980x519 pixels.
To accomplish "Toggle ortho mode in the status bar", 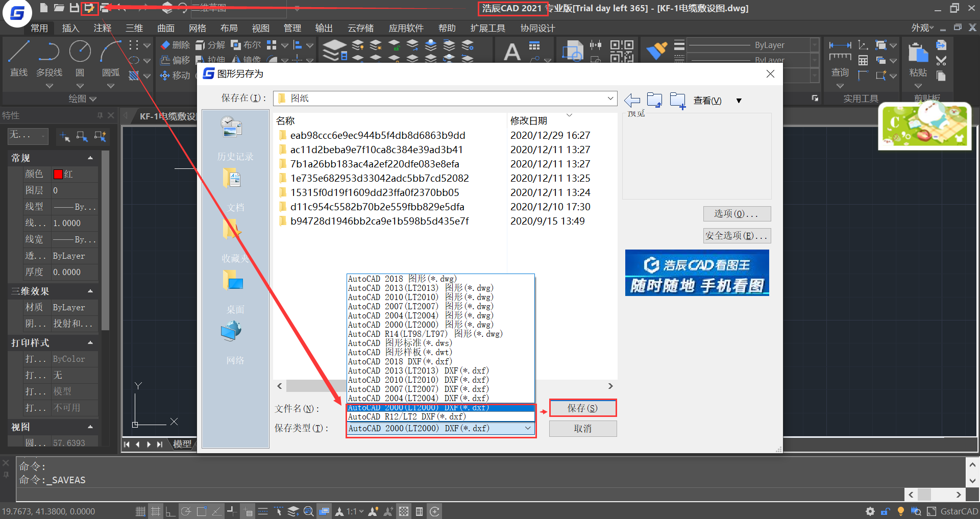I will pos(170,511).
